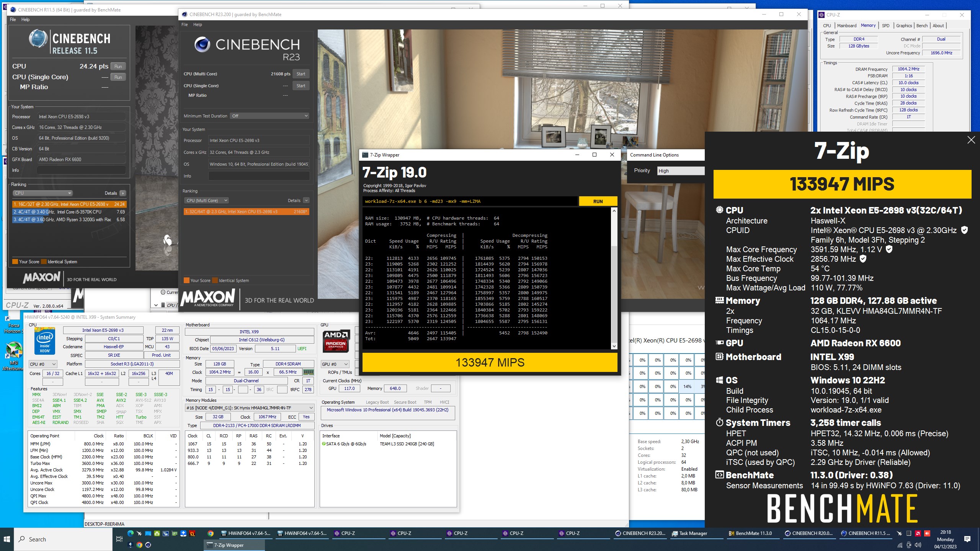Open Task View from the taskbar
Viewport: 980px width, 551px height.
pos(119,539)
